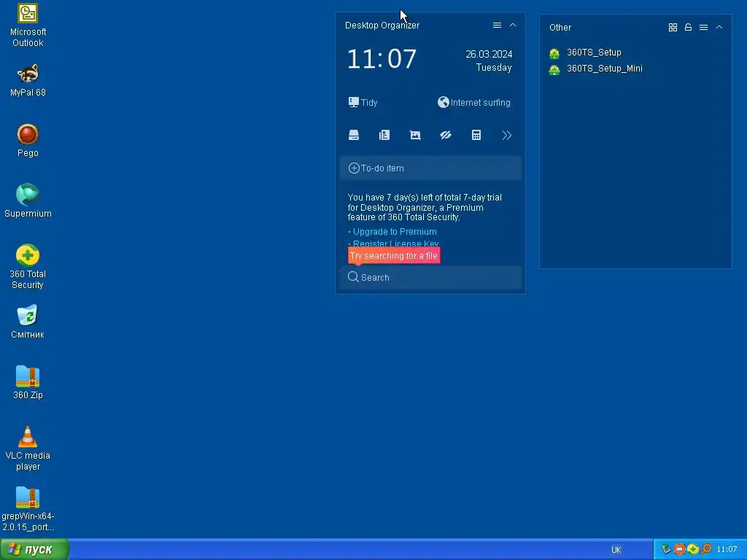Toggle hide desktop icons eye button
The image size is (747, 560).
click(446, 135)
